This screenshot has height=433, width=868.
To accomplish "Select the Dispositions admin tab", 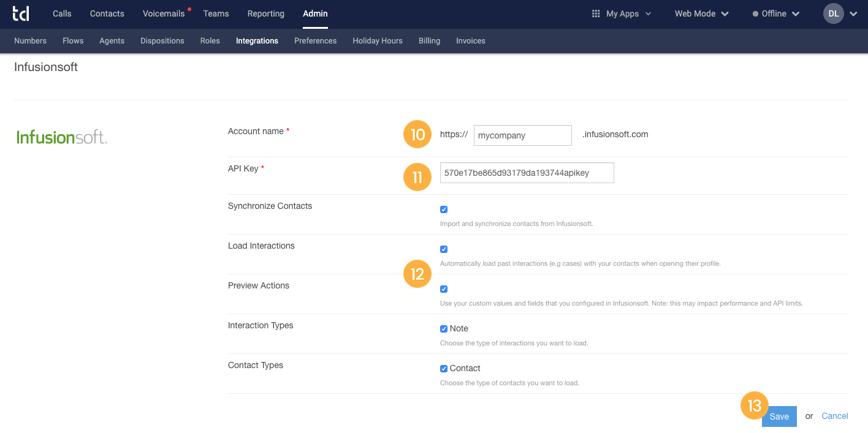I will click(x=162, y=40).
